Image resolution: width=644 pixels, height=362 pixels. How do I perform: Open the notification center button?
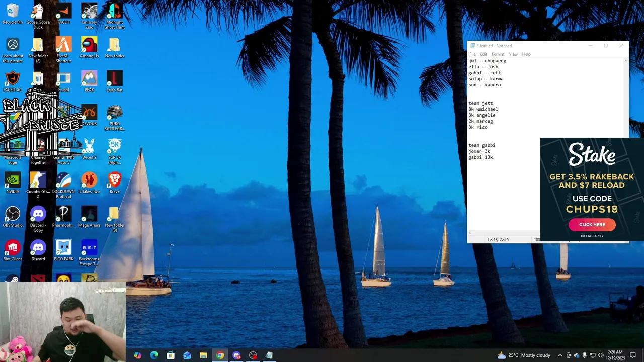click(633, 355)
